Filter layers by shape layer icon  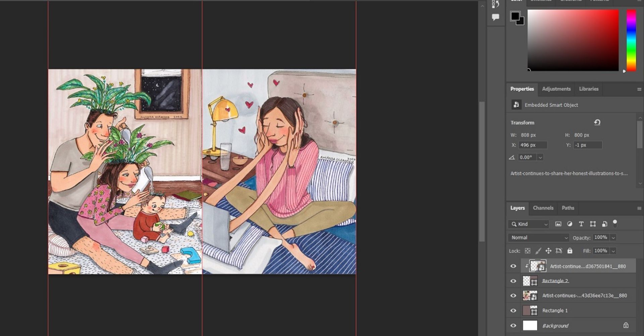593,224
